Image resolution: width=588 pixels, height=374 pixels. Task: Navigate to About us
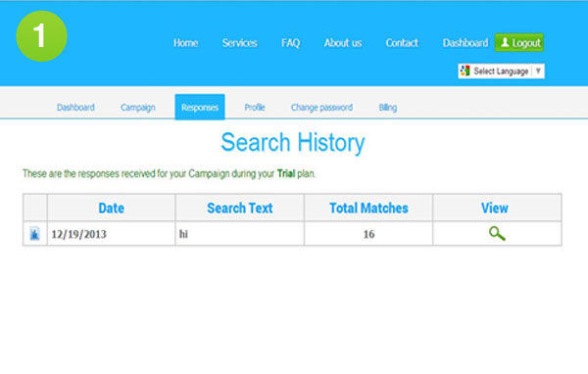[x=343, y=43]
